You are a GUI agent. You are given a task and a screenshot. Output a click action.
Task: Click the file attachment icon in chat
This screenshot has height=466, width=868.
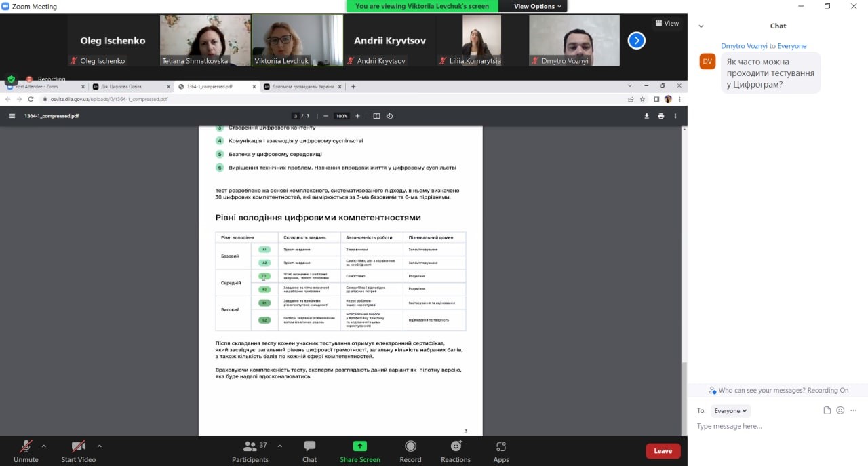click(827, 410)
